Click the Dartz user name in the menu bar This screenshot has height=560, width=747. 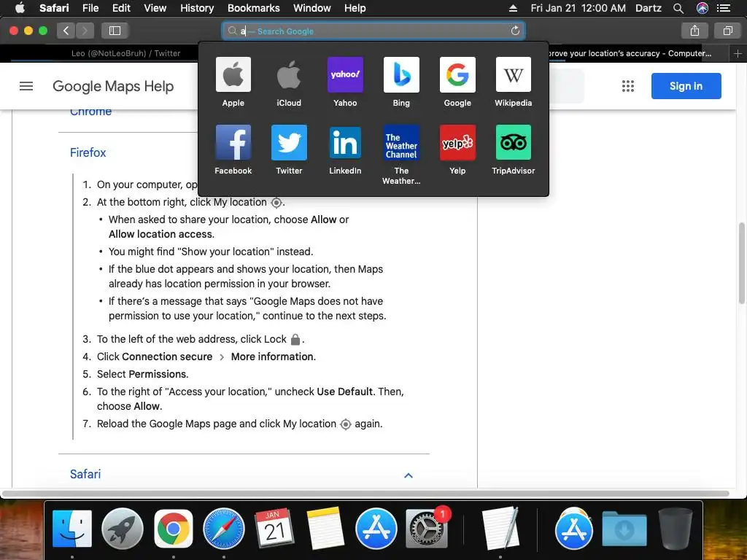[648, 8]
